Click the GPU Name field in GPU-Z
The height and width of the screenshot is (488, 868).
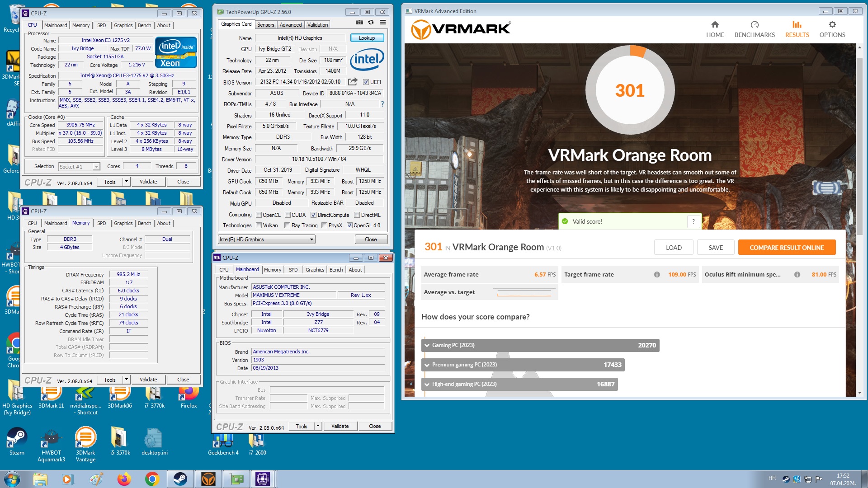[300, 38]
